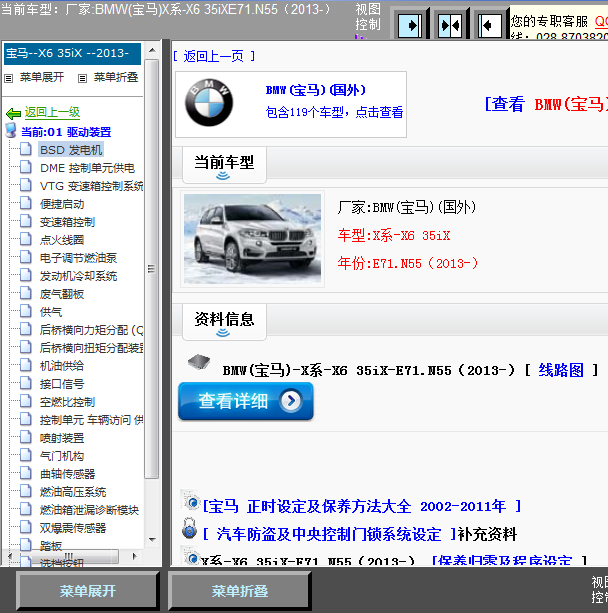Select the 电子调节燃油泵 tree item
608x613 pixels.
[78, 258]
